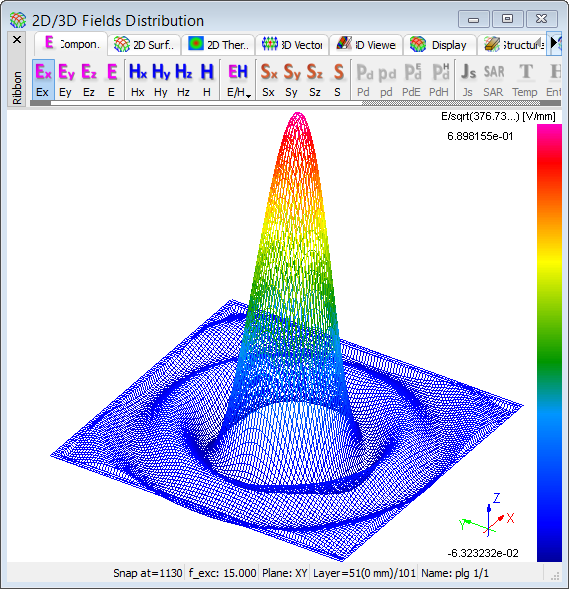This screenshot has height=589, width=569.
Task: Show total Poynting vector S
Action: click(338, 80)
